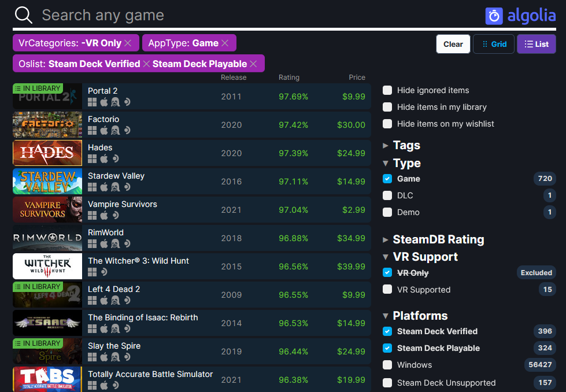
Task: Collapse the Type filter section
Action: (x=401, y=164)
